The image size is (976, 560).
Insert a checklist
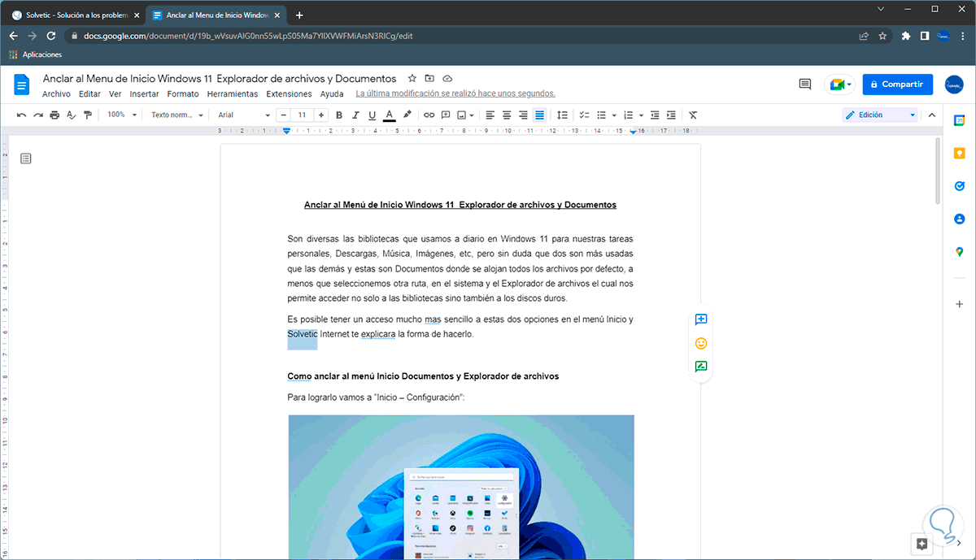(x=584, y=115)
